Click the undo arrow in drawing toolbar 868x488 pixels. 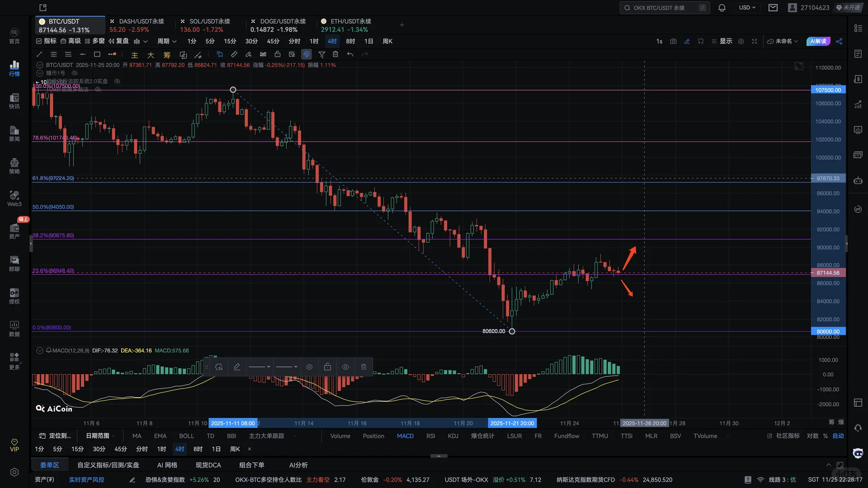pyautogui.click(x=350, y=54)
